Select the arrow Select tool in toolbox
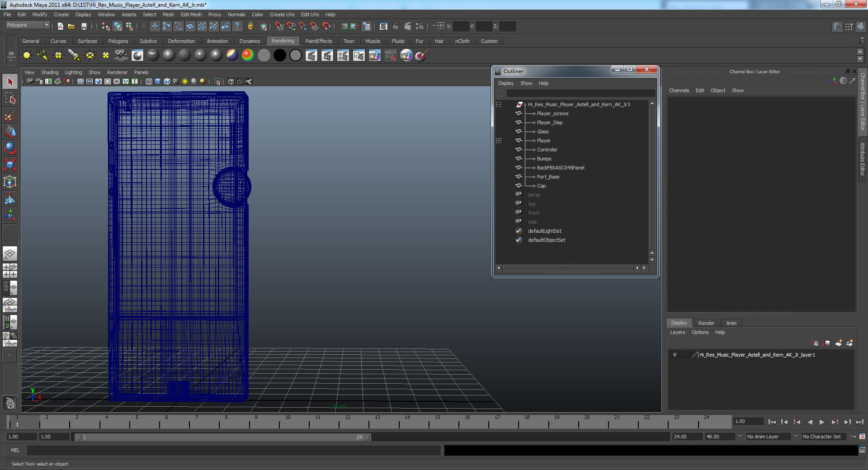Image resolution: width=868 pixels, height=470 pixels. click(10, 82)
